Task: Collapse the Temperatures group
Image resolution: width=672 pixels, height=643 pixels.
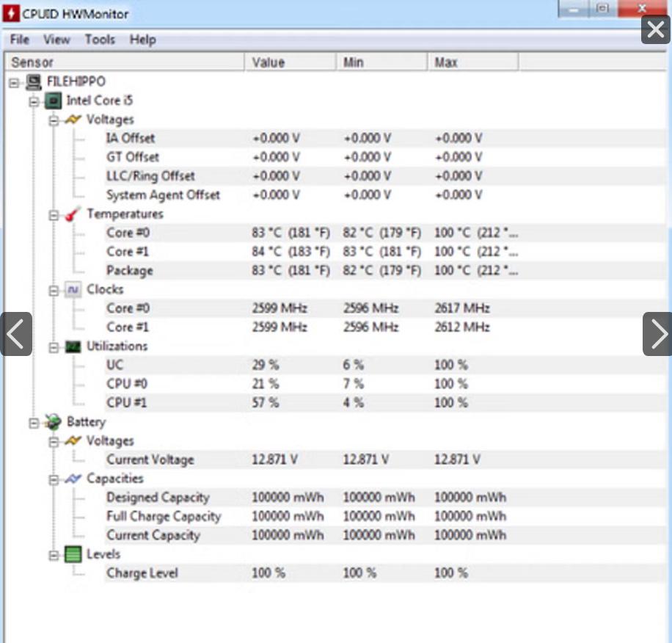Action: click(x=54, y=215)
